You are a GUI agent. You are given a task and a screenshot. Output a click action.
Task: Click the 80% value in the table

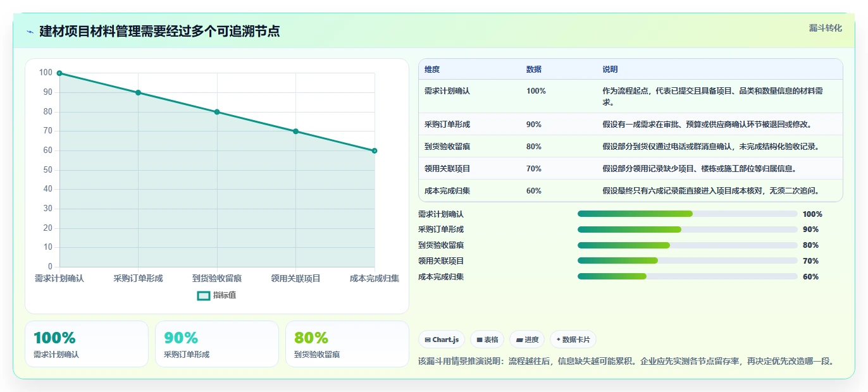(x=534, y=147)
